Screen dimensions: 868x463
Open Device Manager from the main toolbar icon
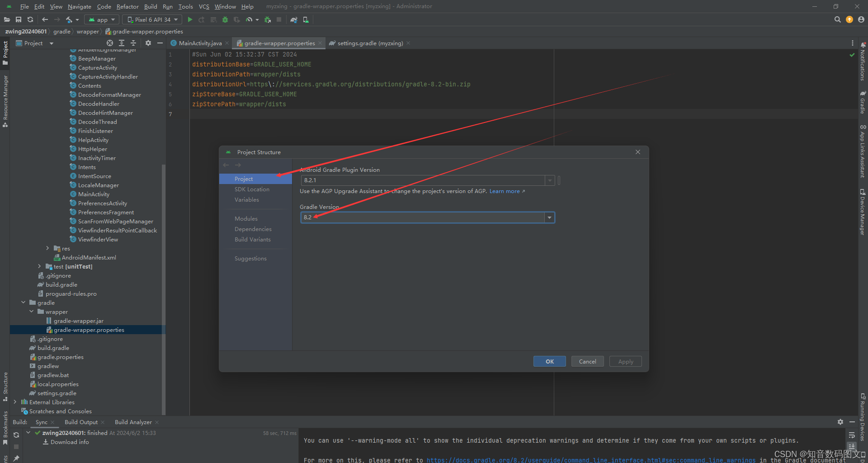(306, 19)
